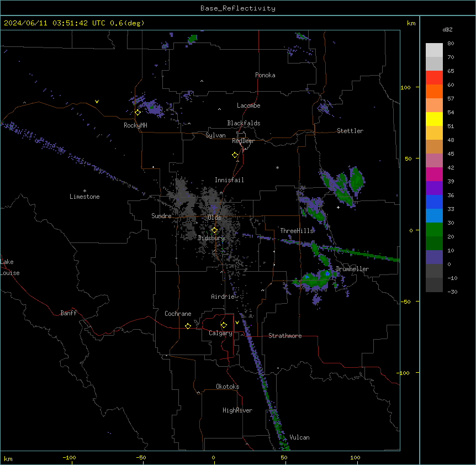This screenshot has height=465, width=476.
Task: Click the white plus marker west of Drumheller storms
Action: [x=338, y=207]
